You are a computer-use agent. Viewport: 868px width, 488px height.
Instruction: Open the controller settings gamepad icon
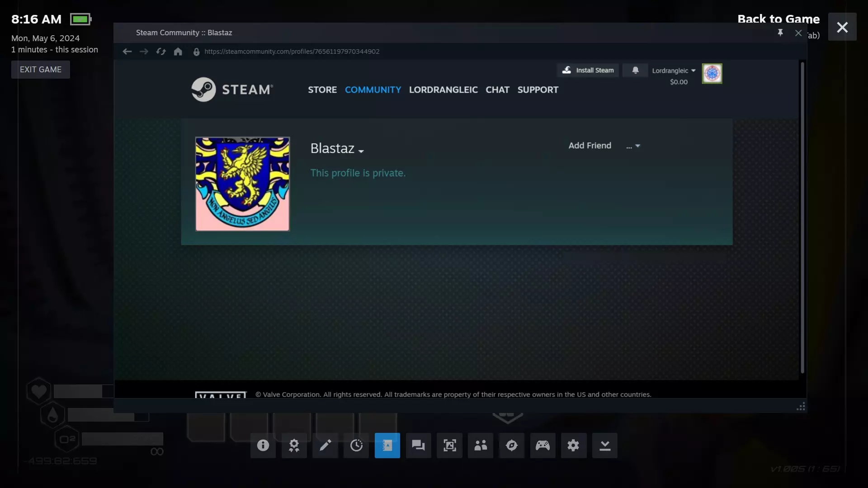[542, 446]
